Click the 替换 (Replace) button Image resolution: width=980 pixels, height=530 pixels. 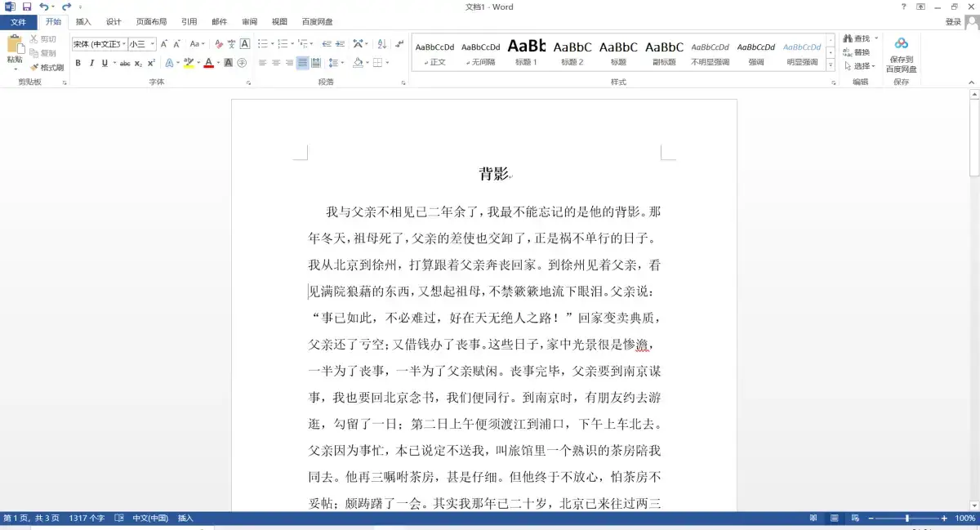(x=857, y=51)
